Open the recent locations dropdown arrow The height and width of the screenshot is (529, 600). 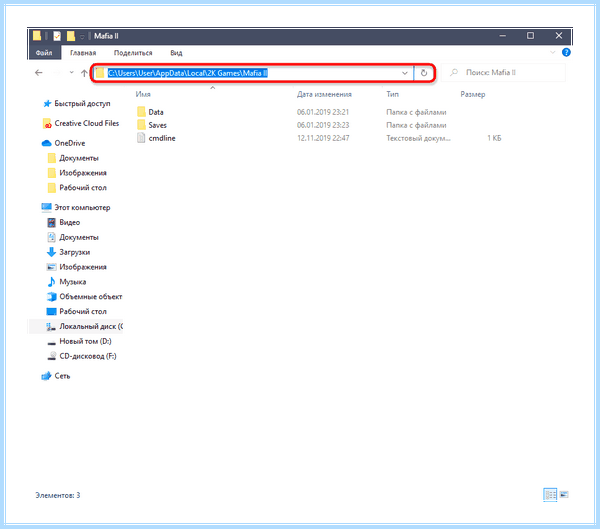(72, 72)
